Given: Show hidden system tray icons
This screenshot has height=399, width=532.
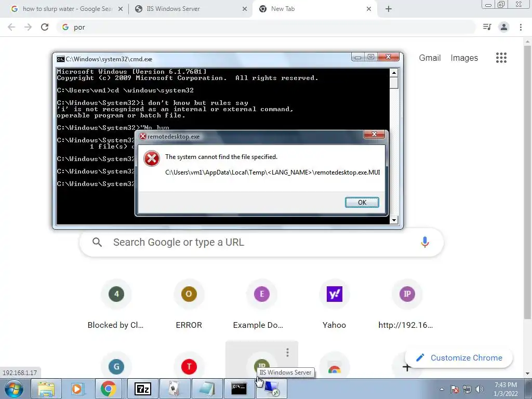Looking at the screenshot, I should pyautogui.click(x=442, y=389).
